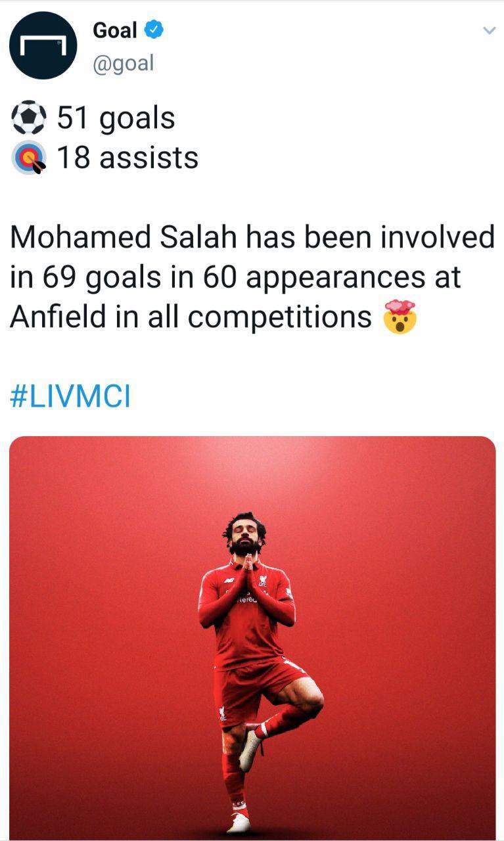
Task: Click the soccer ball emoji
Action: click(x=29, y=118)
